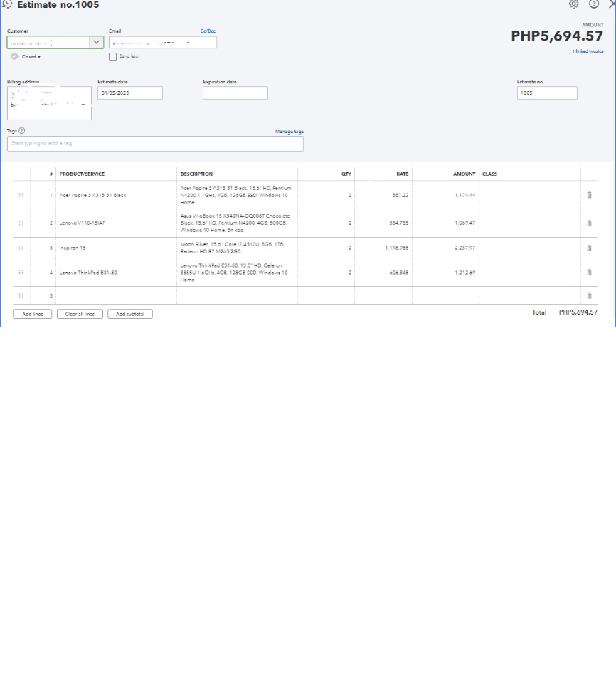Screen dimensions: 616x689
Task: Click amount cell 2,237.97
Action: [x=445, y=248]
